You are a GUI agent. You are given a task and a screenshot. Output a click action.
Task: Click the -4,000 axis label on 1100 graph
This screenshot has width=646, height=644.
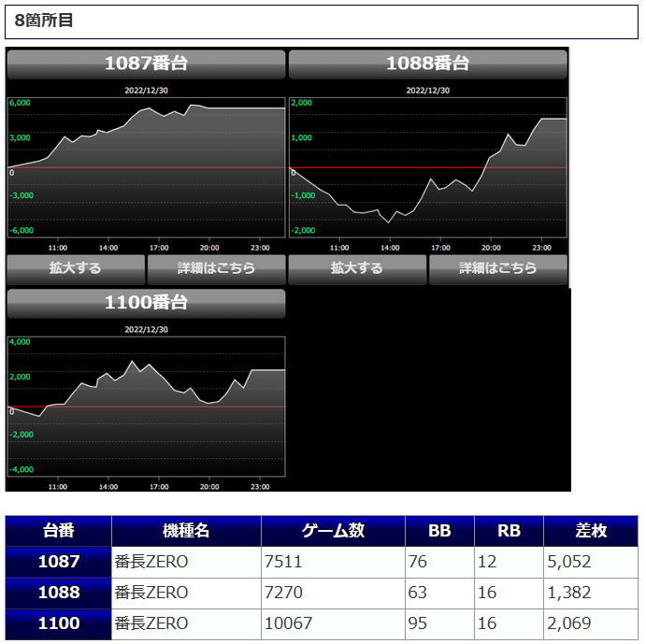(x=22, y=470)
